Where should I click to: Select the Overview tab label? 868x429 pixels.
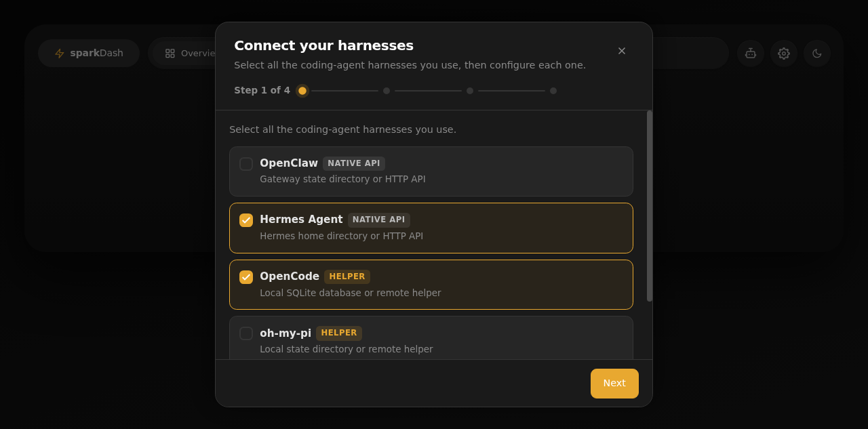[198, 53]
